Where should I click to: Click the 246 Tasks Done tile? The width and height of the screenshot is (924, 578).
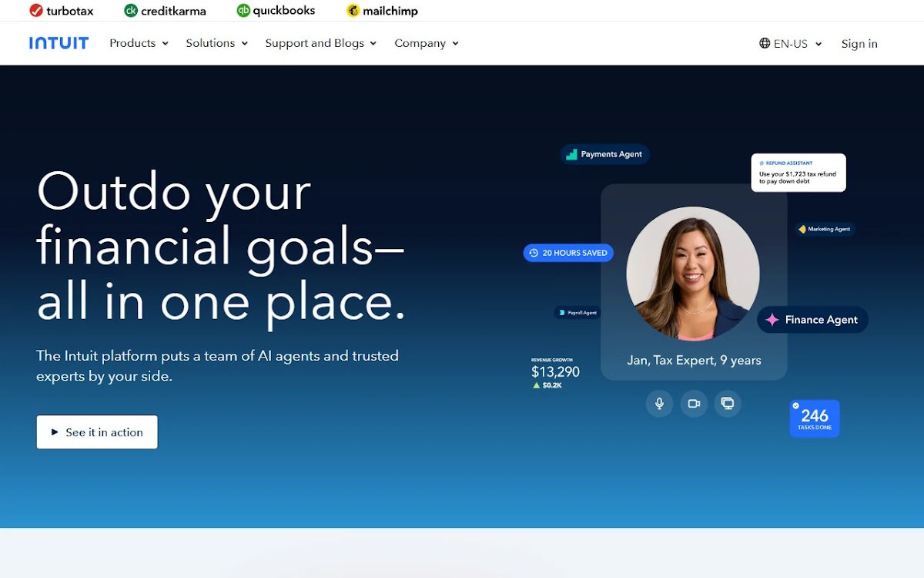tap(815, 418)
